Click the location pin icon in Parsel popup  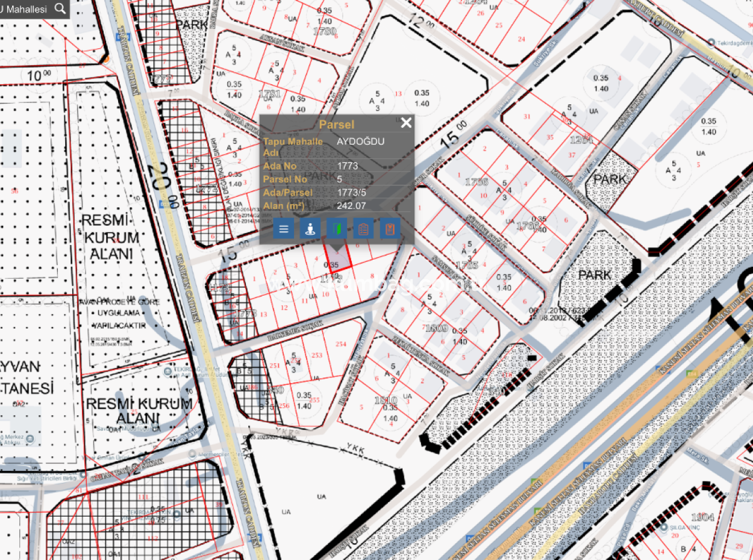[x=310, y=229]
